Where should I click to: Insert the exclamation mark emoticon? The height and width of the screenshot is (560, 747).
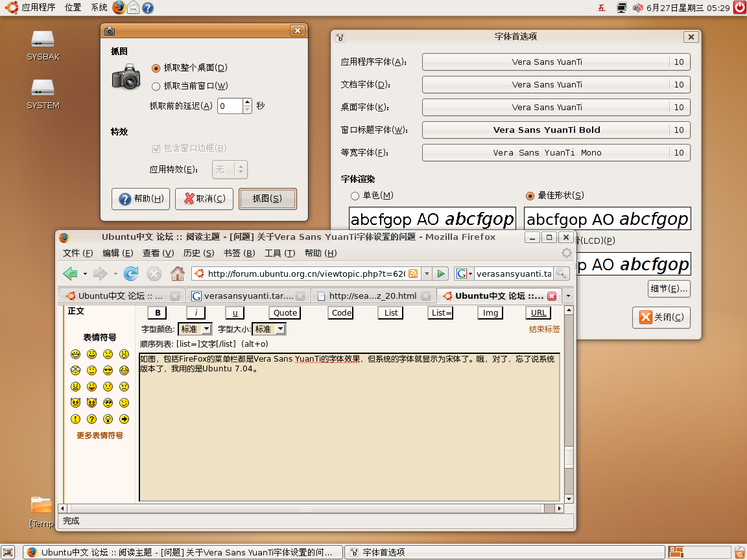coord(75,419)
